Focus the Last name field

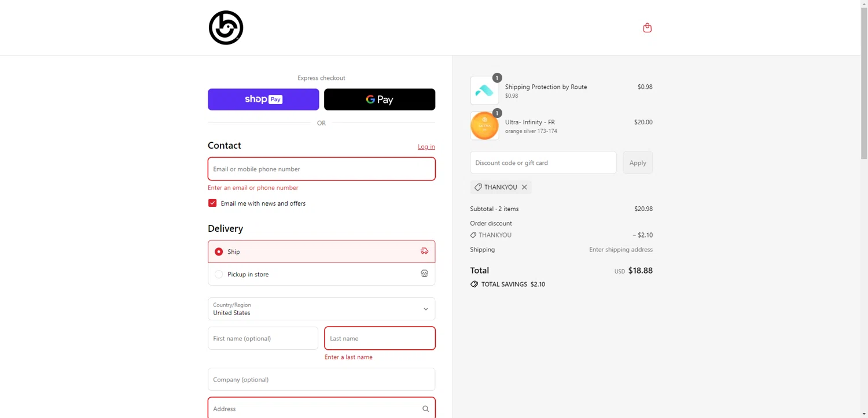pyautogui.click(x=380, y=338)
